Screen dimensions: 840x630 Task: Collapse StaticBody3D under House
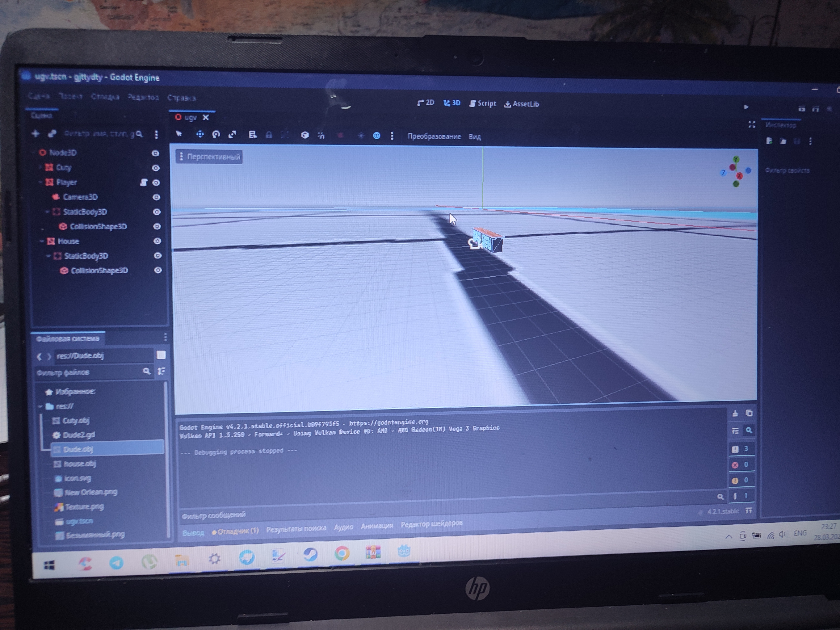point(48,256)
